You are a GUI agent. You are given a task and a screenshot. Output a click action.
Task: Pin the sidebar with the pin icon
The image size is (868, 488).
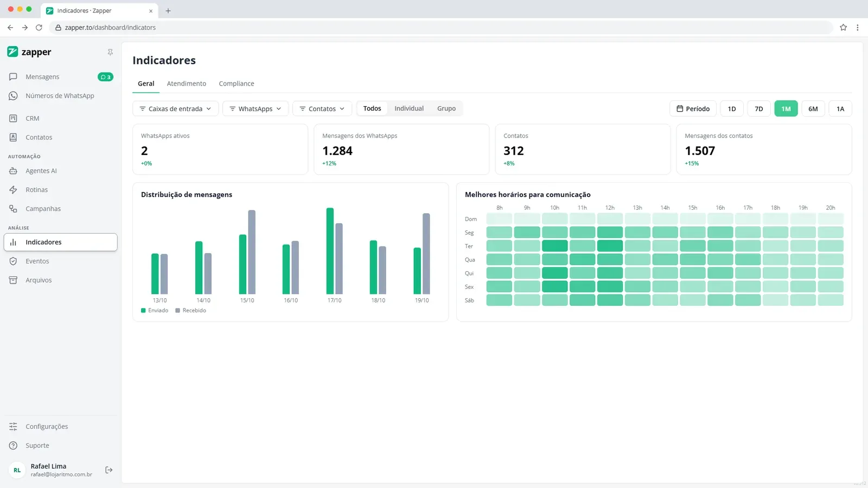coord(110,52)
